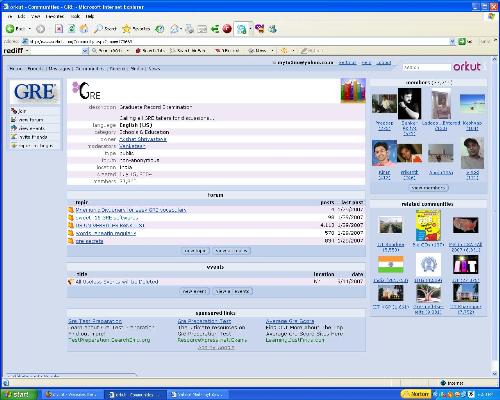Click the rediff toolbar logo
Screen dimensions: 500x400
(13, 51)
